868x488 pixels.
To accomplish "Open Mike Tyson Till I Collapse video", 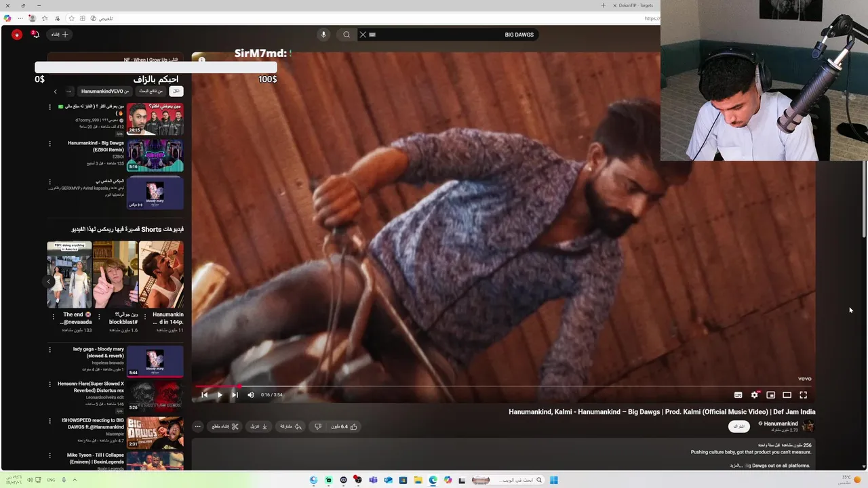I will [x=155, y=462].
